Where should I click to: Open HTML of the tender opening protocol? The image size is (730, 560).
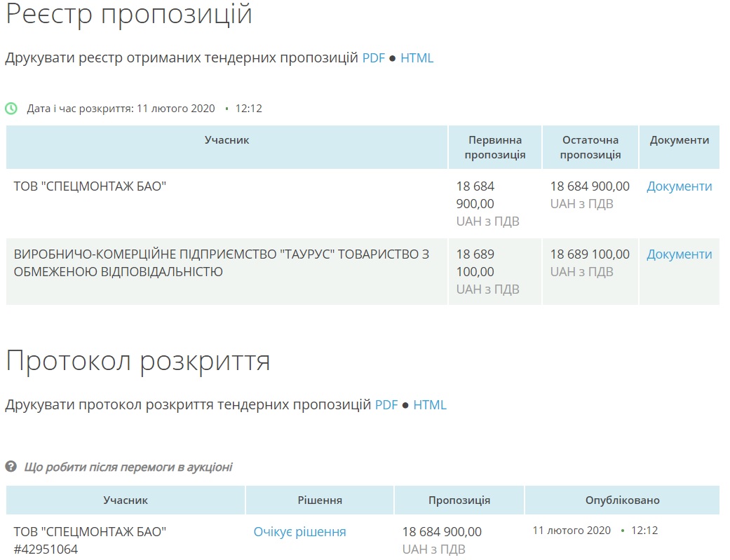pos(430,405)
